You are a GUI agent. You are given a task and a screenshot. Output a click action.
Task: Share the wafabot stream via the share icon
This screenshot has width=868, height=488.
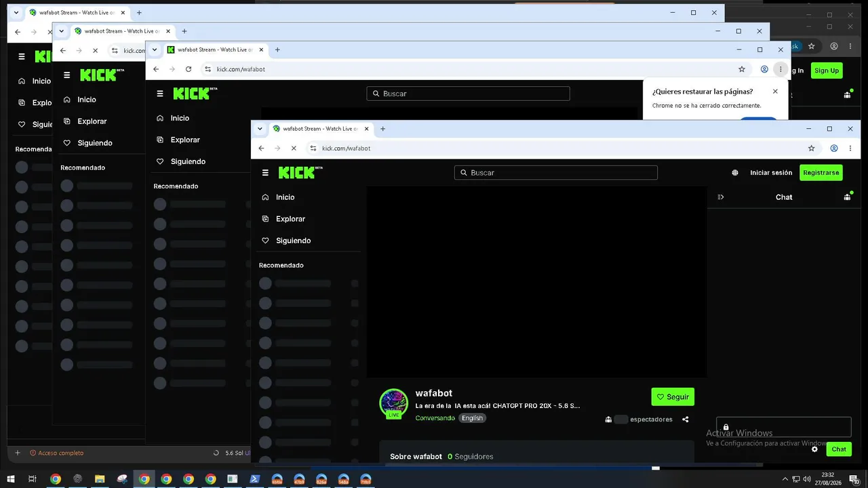tap(686, 420)
